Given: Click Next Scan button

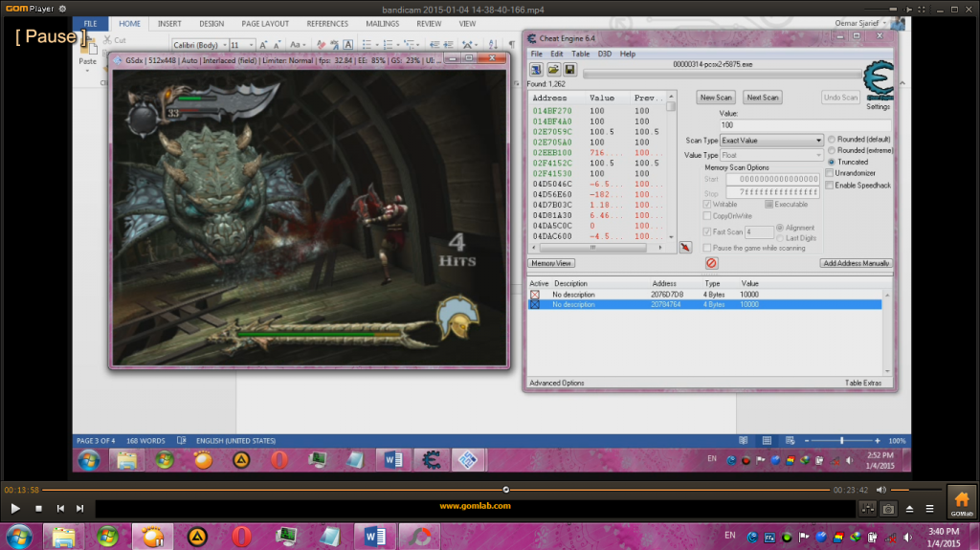Looking at the screenshot, I should 763,98.
